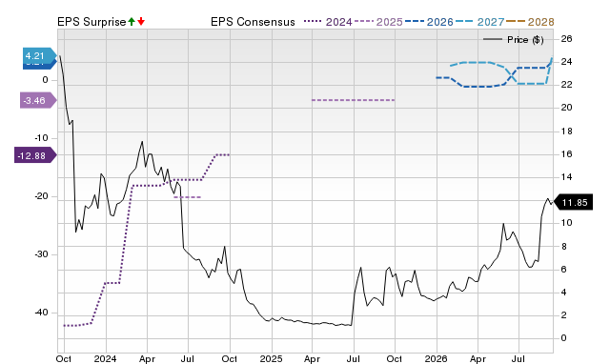Click the 18 price axis label
The height and width of the screenshot is (364, 610).
pos(566,131)
